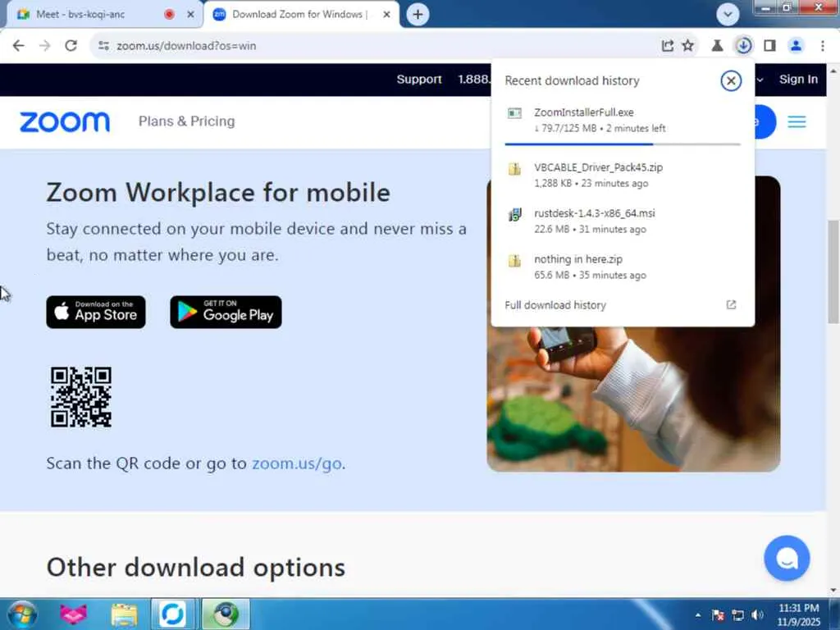Open Full download history link
The image size is (840, 630).
coord(555,305)
